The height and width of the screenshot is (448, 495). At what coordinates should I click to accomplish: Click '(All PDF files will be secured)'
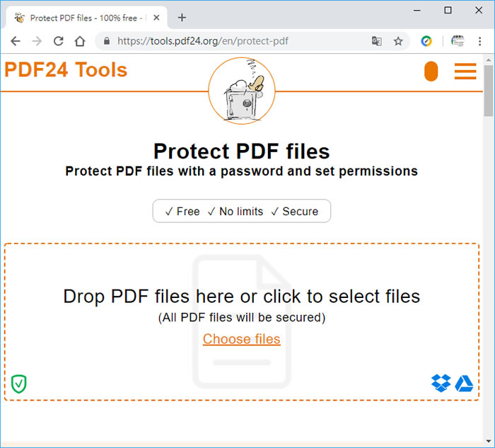coord(242,317)
